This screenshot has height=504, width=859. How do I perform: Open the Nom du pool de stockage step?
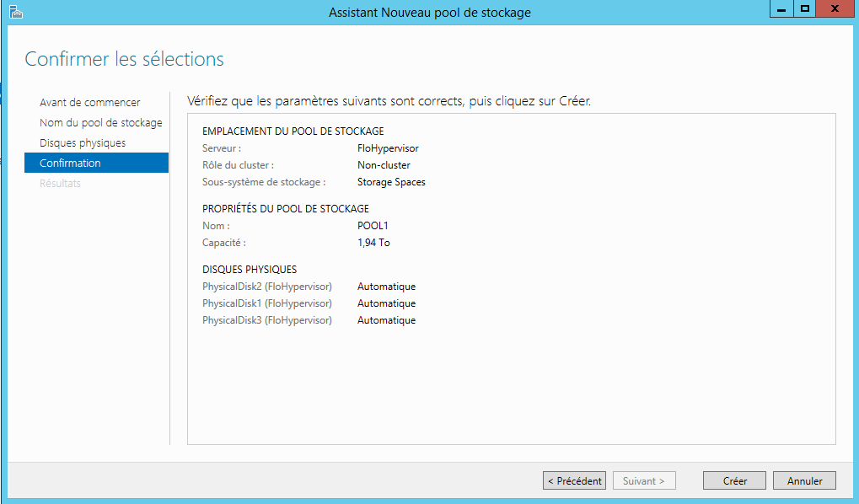tap(100, 122)
